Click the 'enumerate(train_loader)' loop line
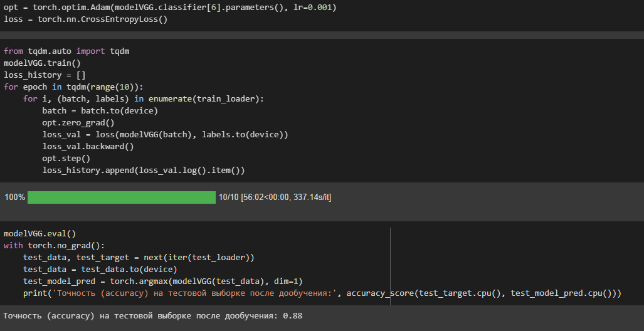644x331 pixels. pyautogui.click(x=143, y=99)
